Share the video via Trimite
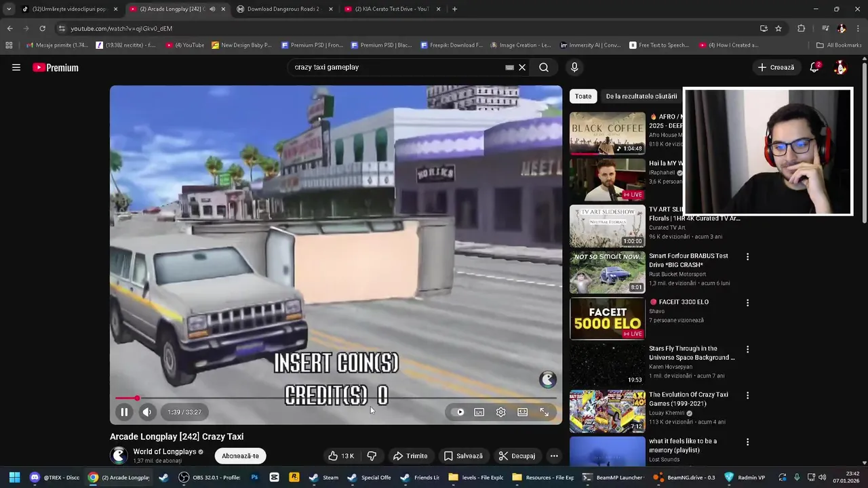This screenshot has width=868, height=488. pos(410,455)
